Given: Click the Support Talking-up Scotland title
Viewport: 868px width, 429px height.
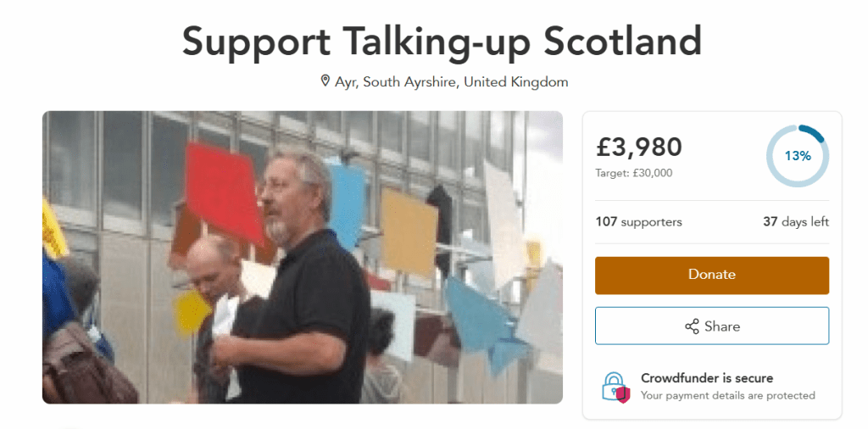Looking at the screenshot, I should click(x=442, y=42).
